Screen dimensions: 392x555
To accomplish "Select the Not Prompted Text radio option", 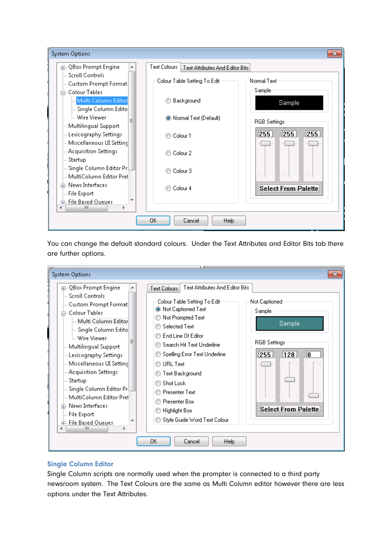I will pos(158,318).
